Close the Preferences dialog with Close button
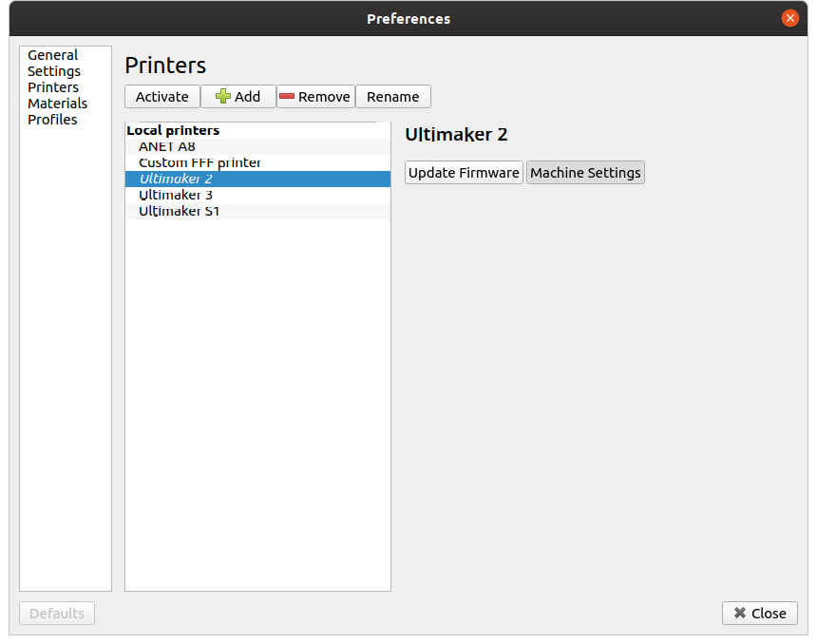Screen dimensions: 817x644 coord(760,614)
